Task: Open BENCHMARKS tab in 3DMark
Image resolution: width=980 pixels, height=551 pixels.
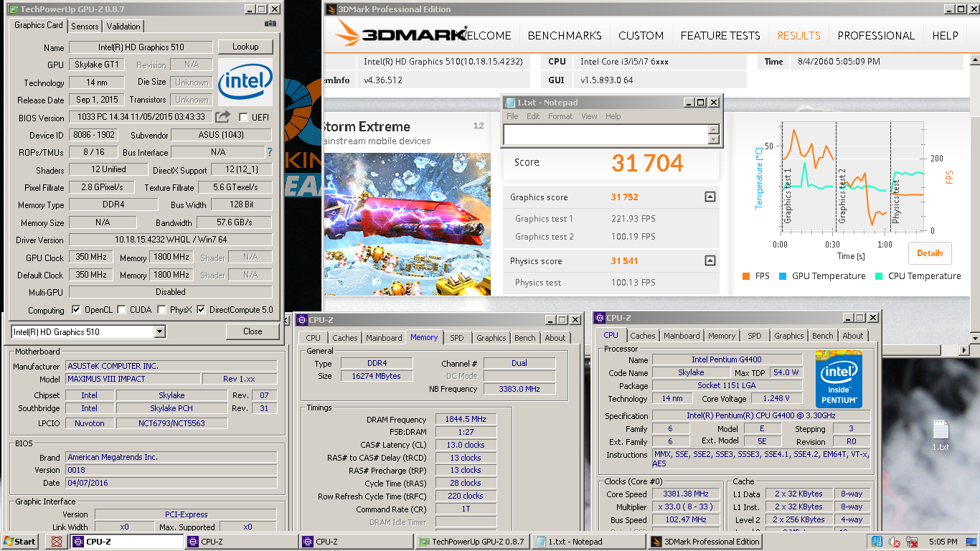Action: click(x=565, y=36)
